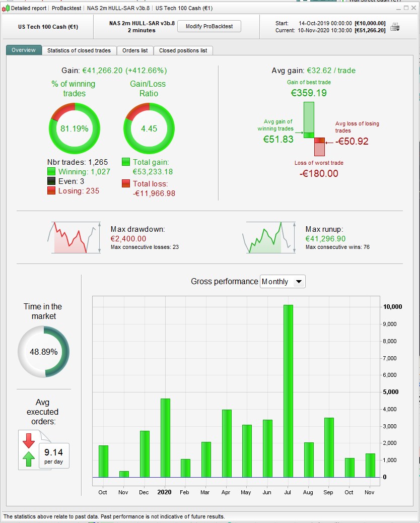Click the printer icon to print report
Screen dimensions: 420x523
pyautogui.click(x=395, y=27)
